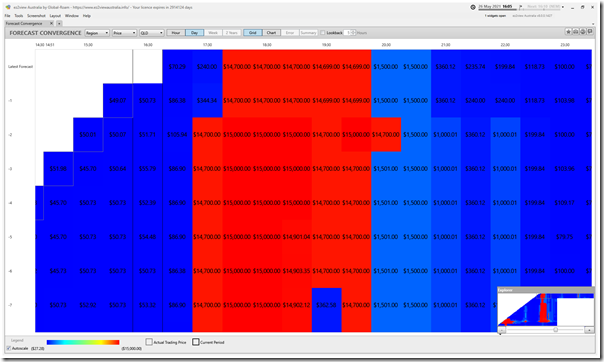The width and height of the screenshot is (604, 362).
Task: Open the Region dropdown
Action: pos(97,33)
